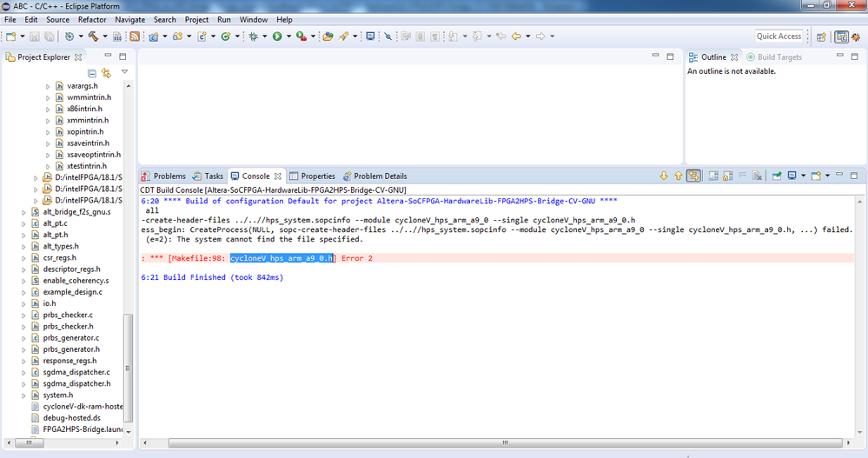Click the Open Perspective icon
The width and height of the screenshot is (868, 458).
[821, 37]
